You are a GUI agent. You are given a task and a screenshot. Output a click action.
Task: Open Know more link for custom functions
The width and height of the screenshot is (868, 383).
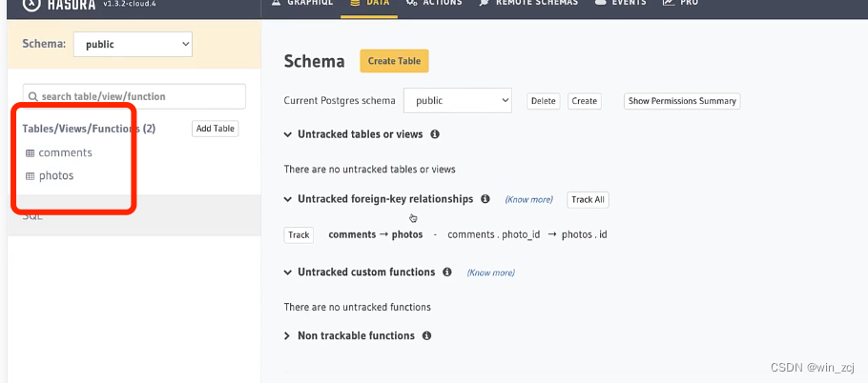(x=490, y=273)
